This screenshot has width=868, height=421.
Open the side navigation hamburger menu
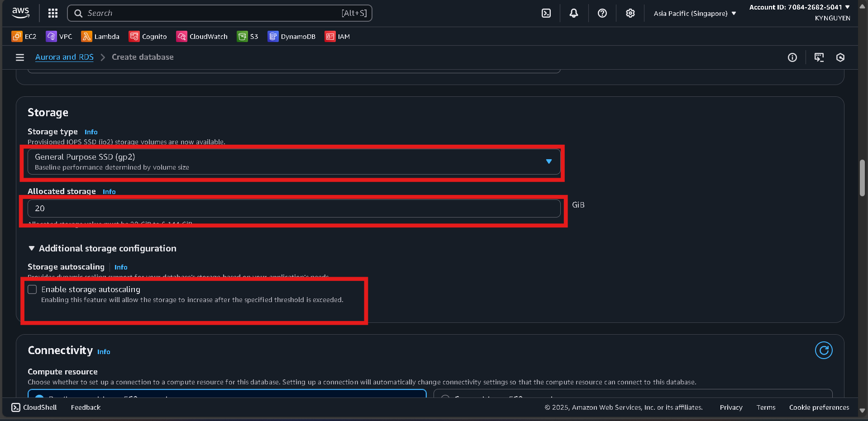(19, 57)
